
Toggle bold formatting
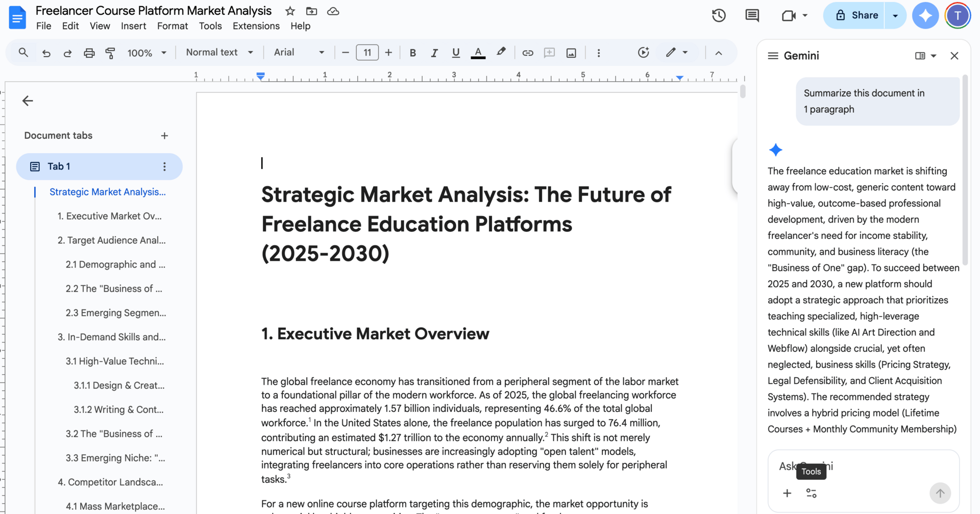click(413, 53)
